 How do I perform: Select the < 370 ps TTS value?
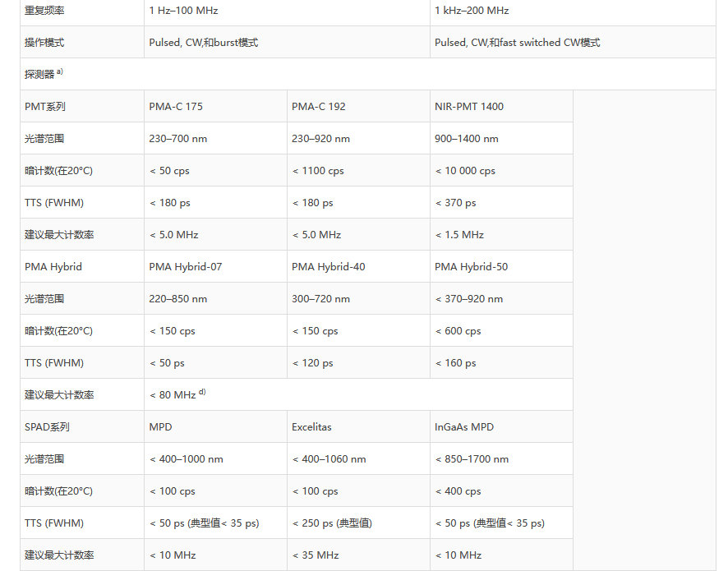455,203
